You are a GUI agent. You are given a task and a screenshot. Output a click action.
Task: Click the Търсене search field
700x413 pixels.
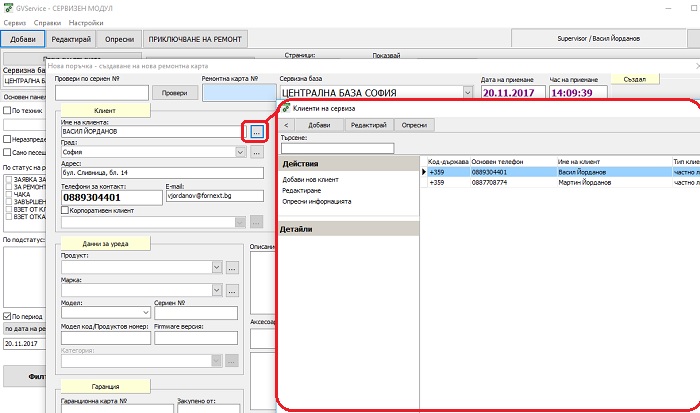pos(338,148)
